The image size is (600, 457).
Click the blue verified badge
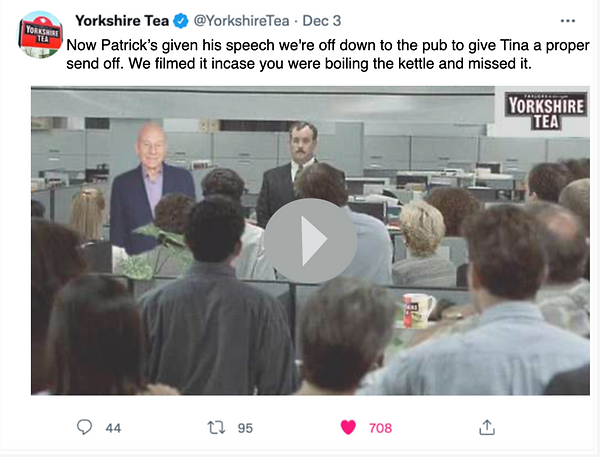click(x=181, y=21)
